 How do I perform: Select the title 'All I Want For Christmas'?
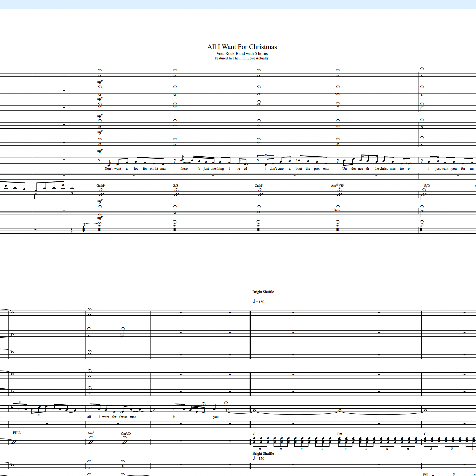242,47
